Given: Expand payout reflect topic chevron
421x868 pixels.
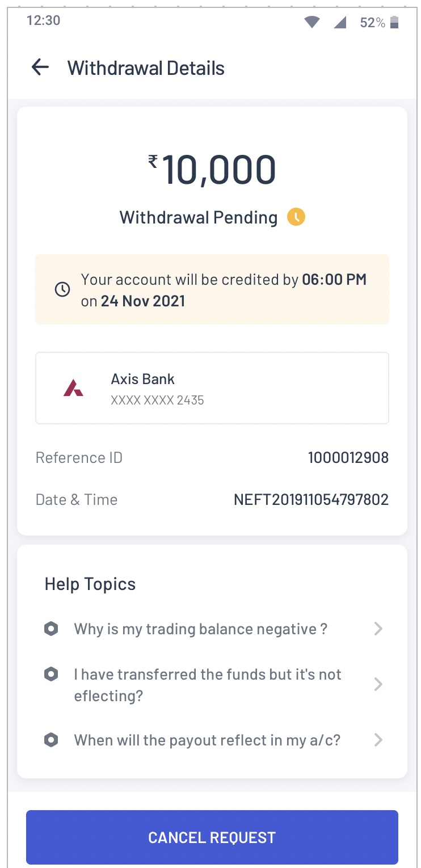Looking at the screenshot, I should coord(378,740).
